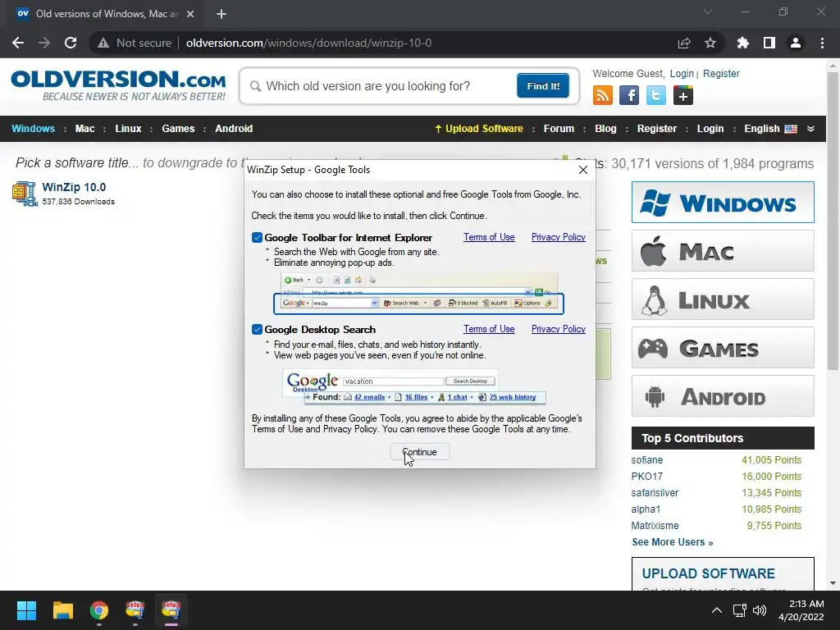Open Google Desktop Search Privacy Policy
This screenshot has height=630, width=840.
(x=558, y=329)
